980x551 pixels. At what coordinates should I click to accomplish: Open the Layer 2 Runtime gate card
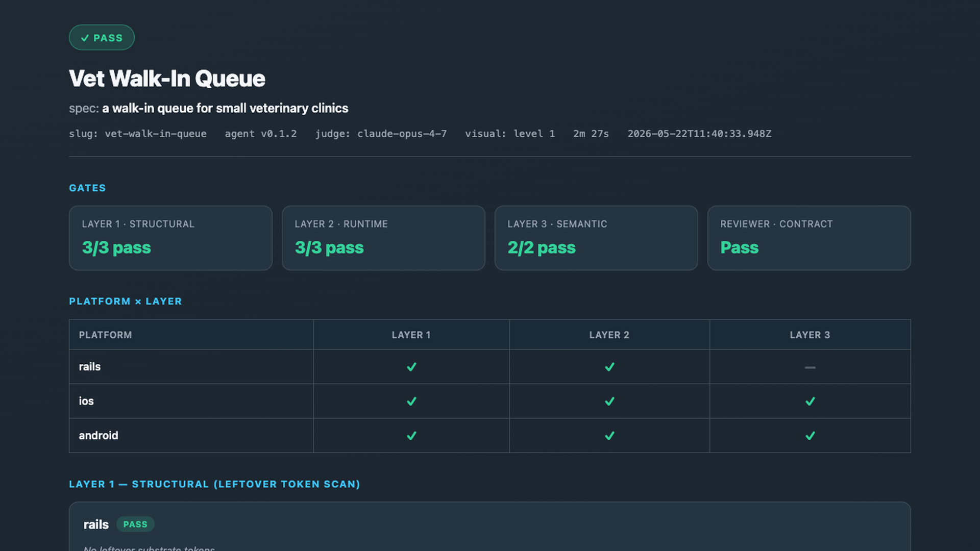pos(383,238)
